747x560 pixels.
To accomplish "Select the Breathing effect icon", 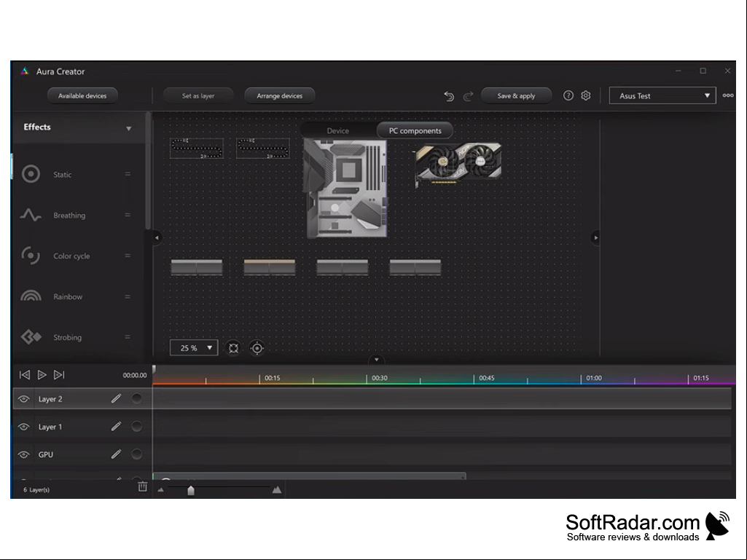I will [x=31, y=216].
